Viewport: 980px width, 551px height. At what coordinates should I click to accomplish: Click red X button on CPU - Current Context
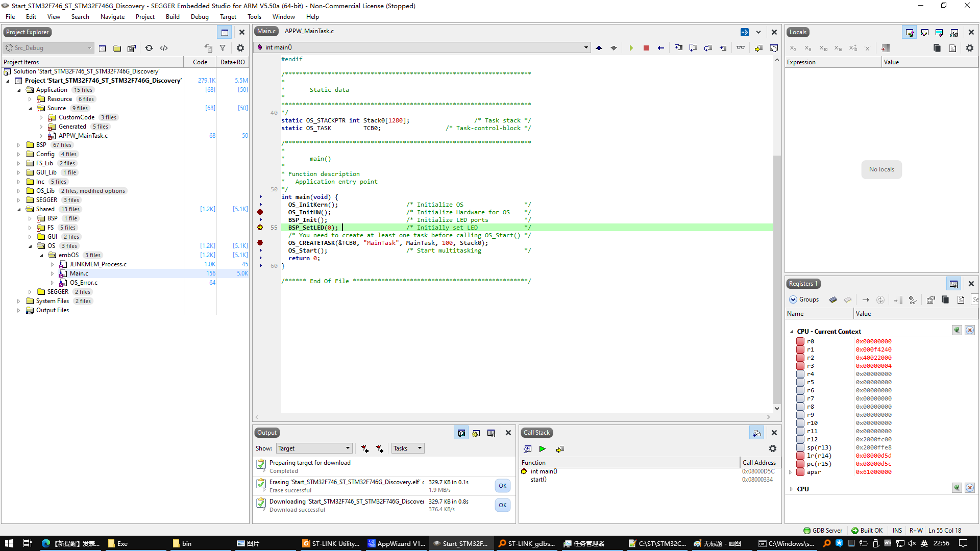pos(970,331)
